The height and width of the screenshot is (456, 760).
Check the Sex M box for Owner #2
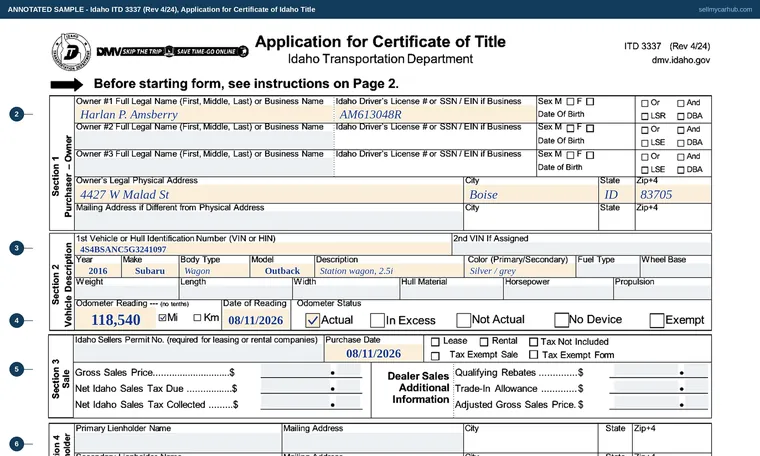point(570,128)
